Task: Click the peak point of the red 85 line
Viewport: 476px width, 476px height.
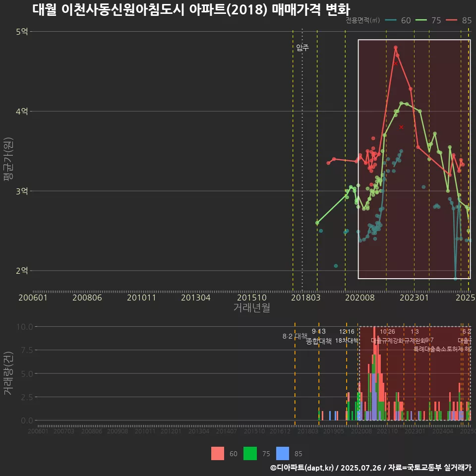Action: [x=396, y=48]
